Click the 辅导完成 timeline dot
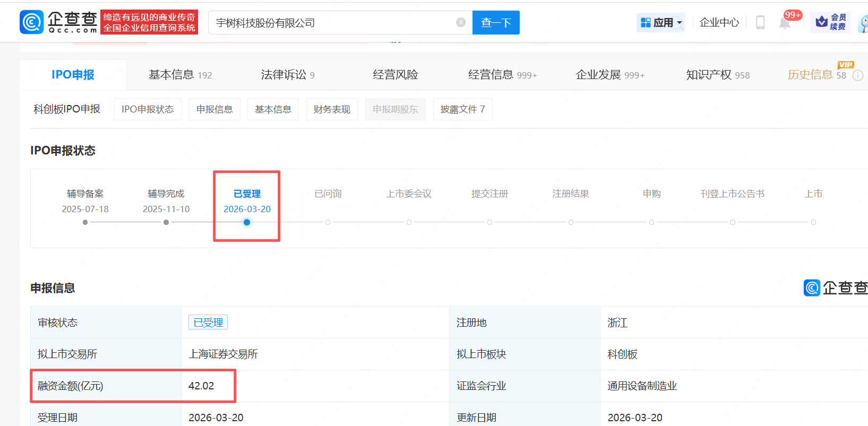This screenshot has width=868, height=426. point(166,222)
